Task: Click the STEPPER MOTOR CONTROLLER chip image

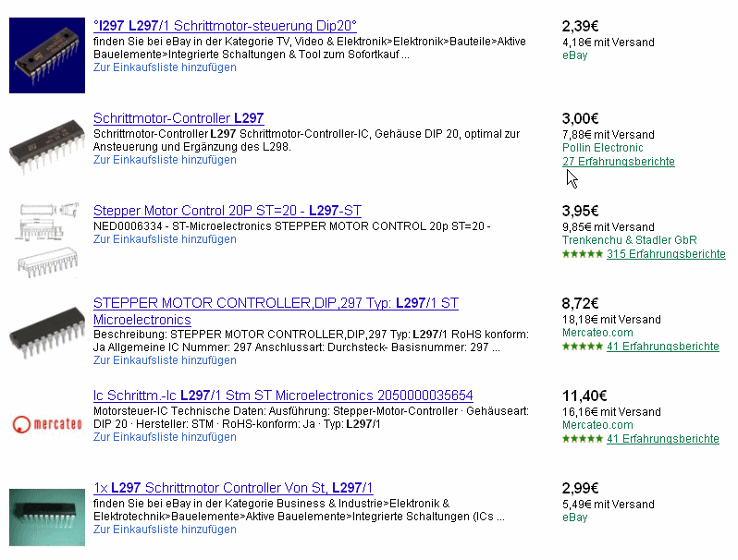Action: click(47, 333)
